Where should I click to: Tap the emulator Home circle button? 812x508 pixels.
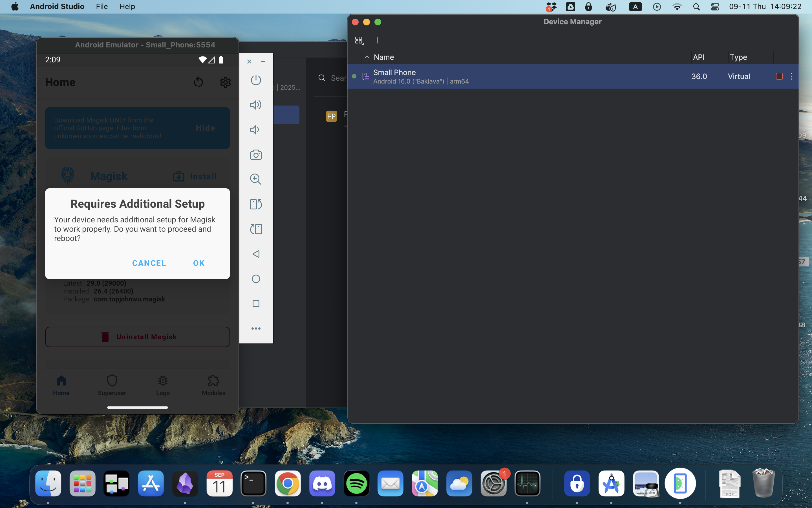256,279
